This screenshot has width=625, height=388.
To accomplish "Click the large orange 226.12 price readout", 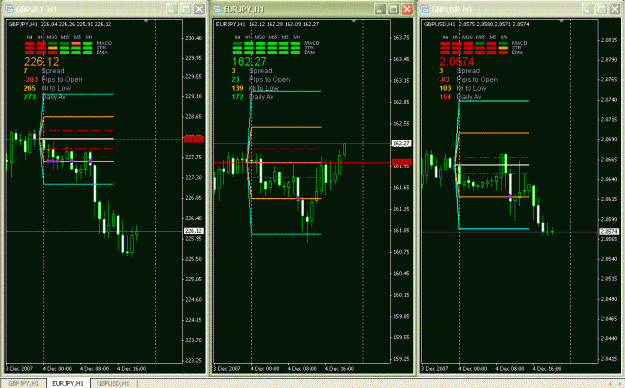I will (41, 61).
